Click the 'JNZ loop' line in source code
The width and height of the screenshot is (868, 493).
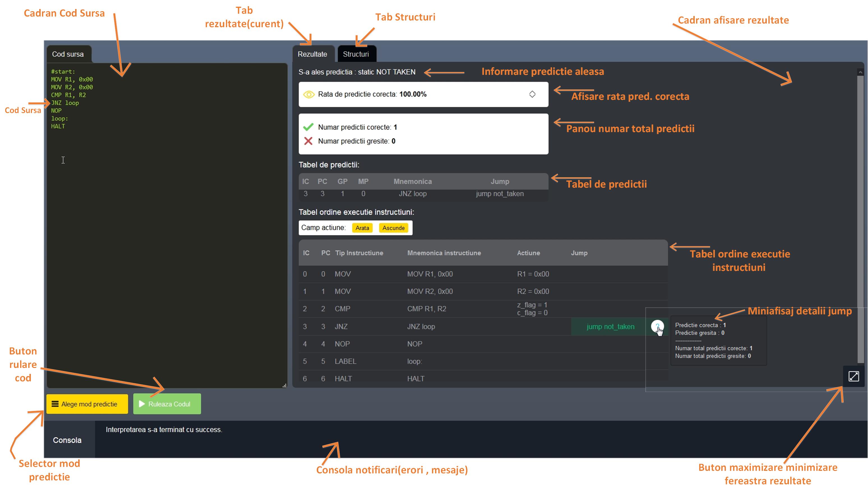click(x=65, y=103)
